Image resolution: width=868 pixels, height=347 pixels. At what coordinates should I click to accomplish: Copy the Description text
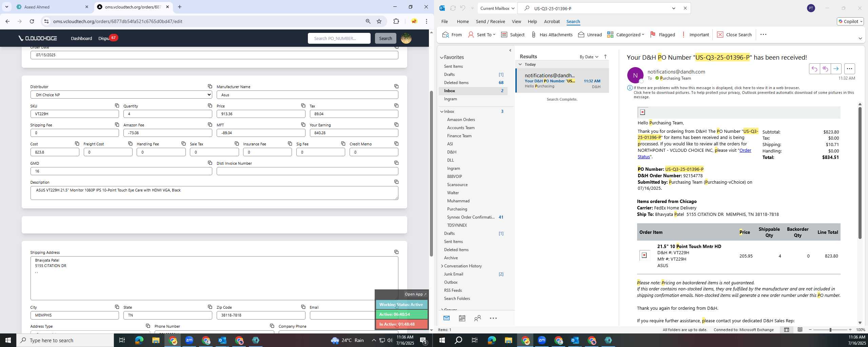pos(396,182)
